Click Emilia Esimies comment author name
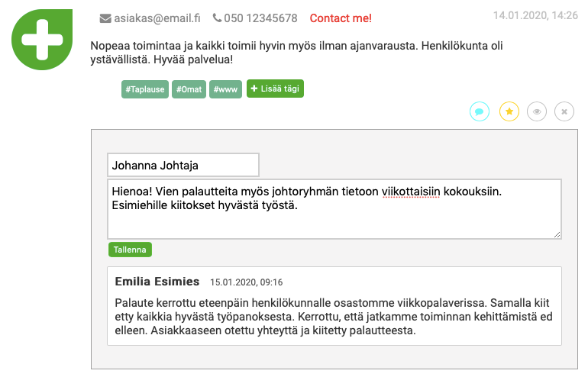Image resolution: width=588 pixels, height=377 pixels. click(157, 282)
